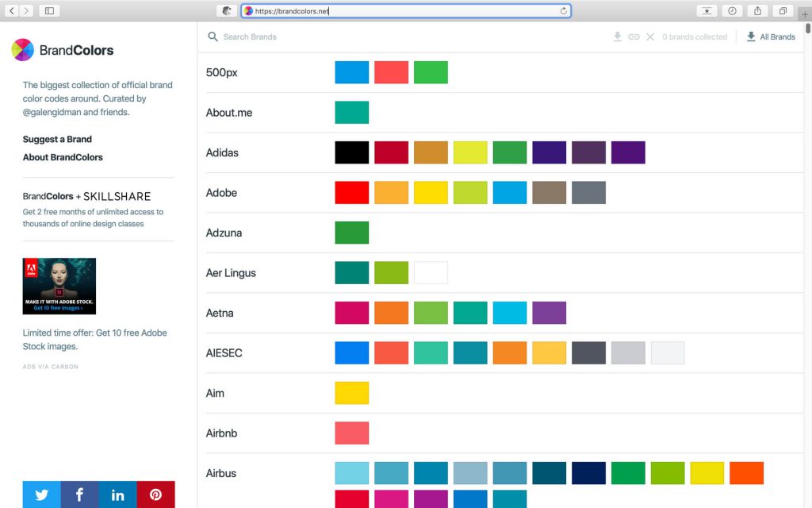The image size is (812, 508).
Task: Select the Adidas brand name
Action: (x=222, y=152)
